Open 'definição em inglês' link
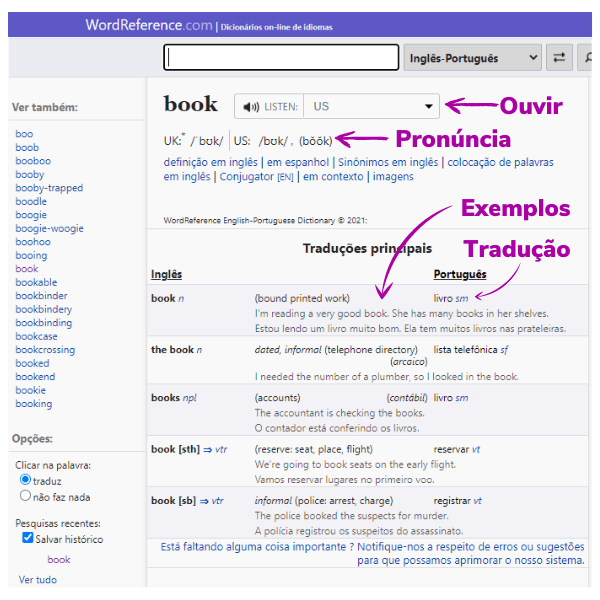Image resolution: width=600 pixels, height=600 pixels. (210, 162)
